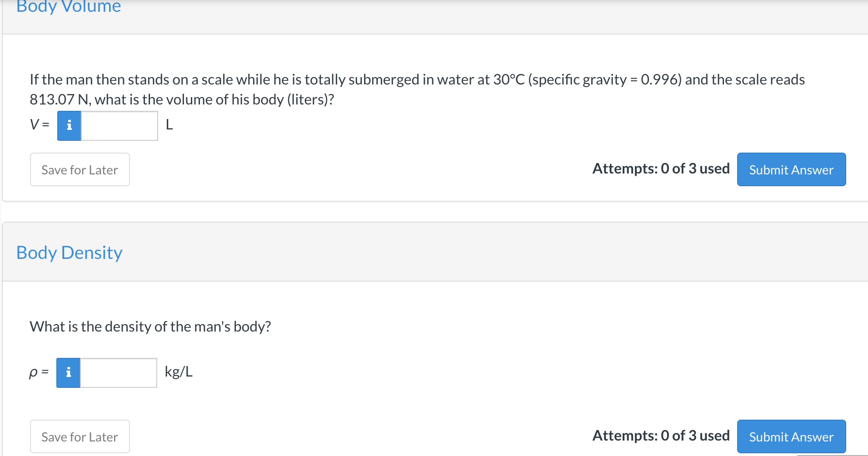Click the ρ = variable label

tap(39, 372)
